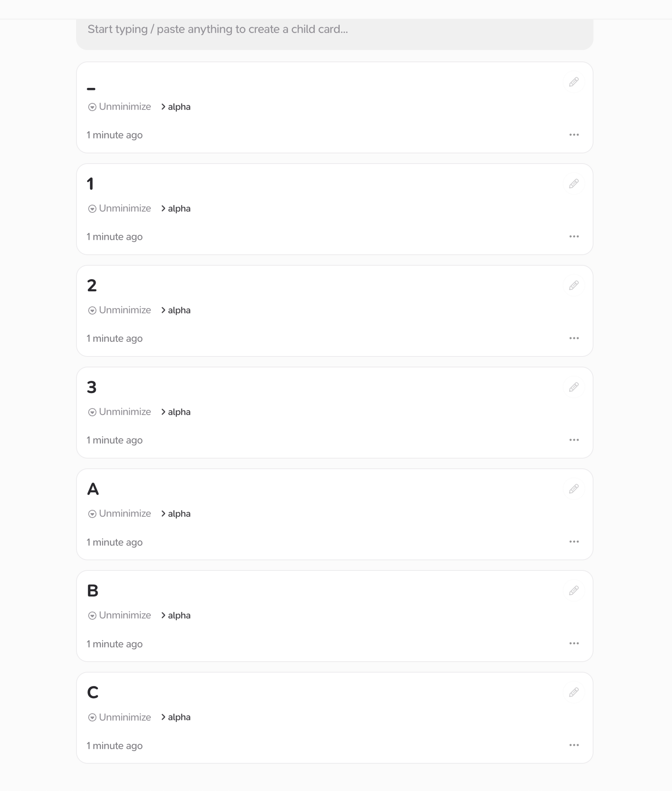This screenshot has height=791, width=672.
Task: Click the pencil icon on card C
Action: click(574, 692)
